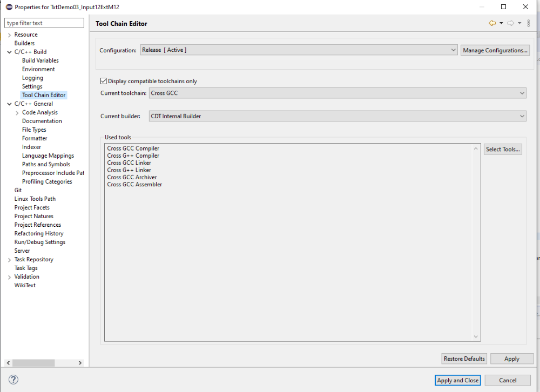Viewport: 540px width, 392px height.
Task: Expand the Task Repository tree node
Action: tap(9, 259)
